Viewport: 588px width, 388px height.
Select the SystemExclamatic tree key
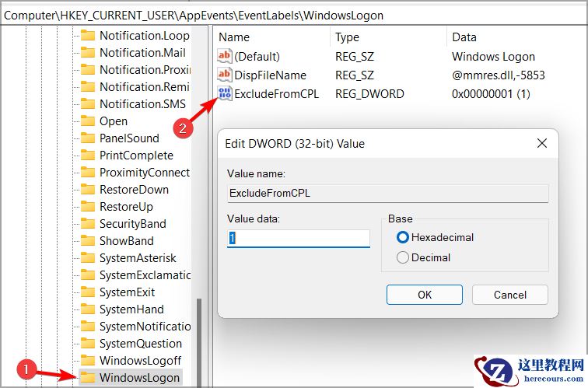[145, 275]
